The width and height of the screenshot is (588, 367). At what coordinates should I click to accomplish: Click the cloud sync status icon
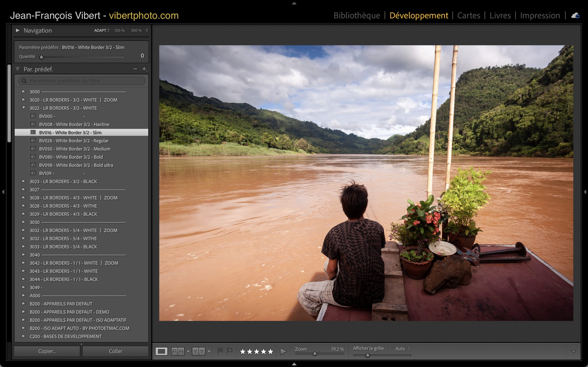[x=575, y=16]
